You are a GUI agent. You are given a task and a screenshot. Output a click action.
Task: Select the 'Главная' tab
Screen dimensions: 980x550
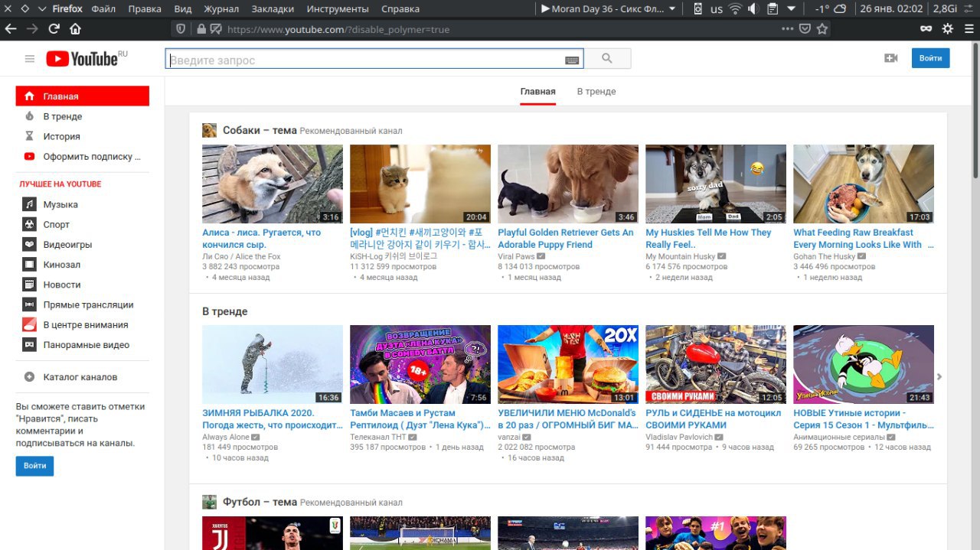[538, 91]
